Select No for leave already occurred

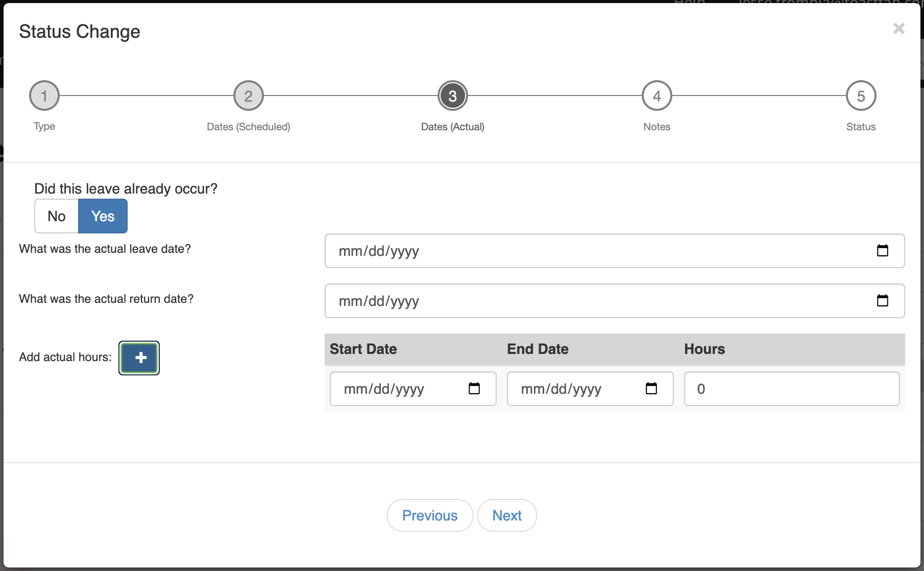tap(57, 216)
